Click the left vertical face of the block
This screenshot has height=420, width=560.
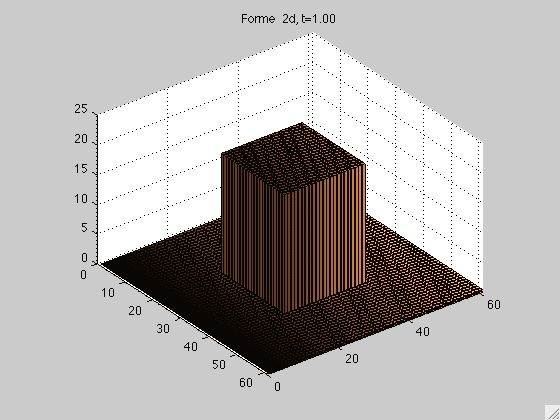point(252,232)
